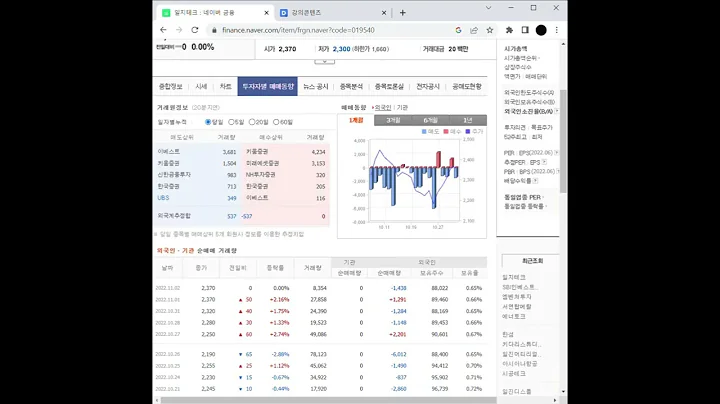
Task: Show 외국인 trading trend chart
Action: coord(382,107)
